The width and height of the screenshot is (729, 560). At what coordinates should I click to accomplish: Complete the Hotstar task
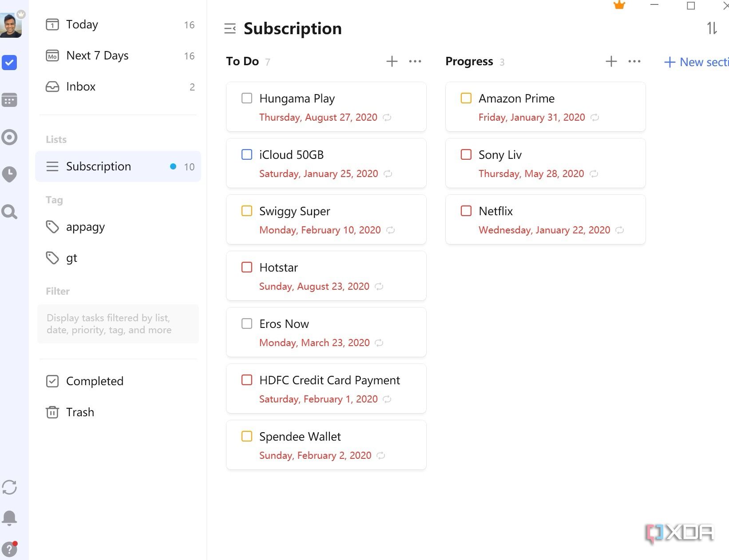[247, 267]
